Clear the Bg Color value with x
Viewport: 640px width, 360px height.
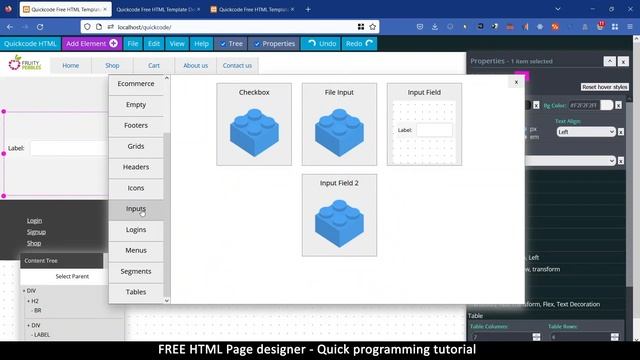pyautogui.click(x=618, y=105)
